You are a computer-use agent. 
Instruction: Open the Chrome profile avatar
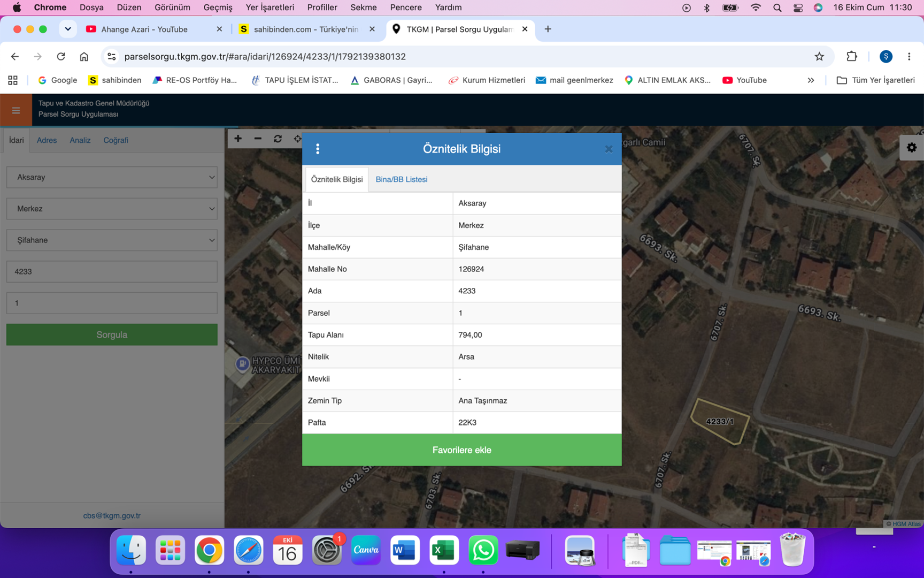[x=886, y=56]
